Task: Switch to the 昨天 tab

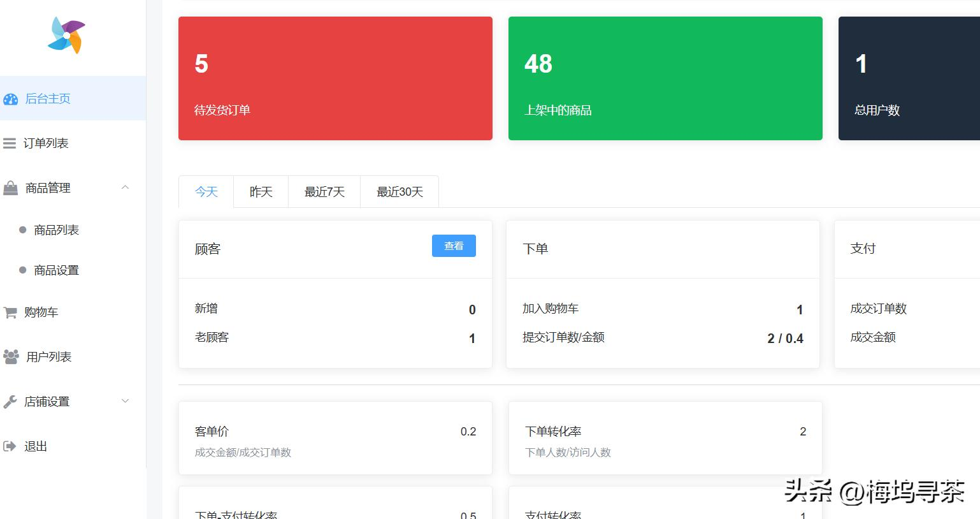Action: (x=261, y=192)
